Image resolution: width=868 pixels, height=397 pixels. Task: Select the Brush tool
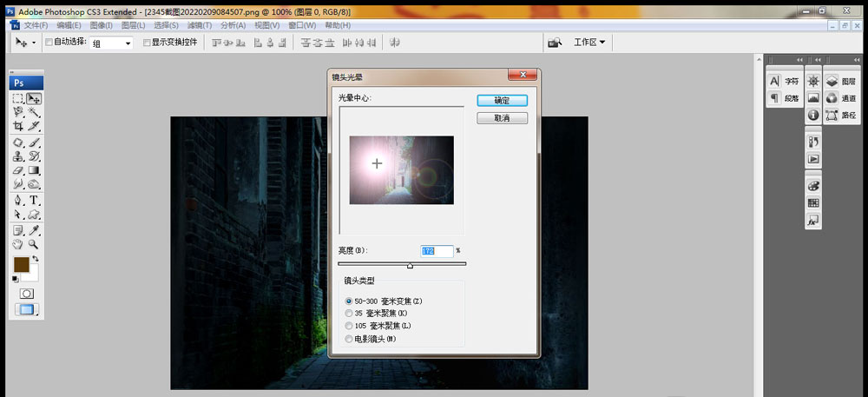(35, 142)
